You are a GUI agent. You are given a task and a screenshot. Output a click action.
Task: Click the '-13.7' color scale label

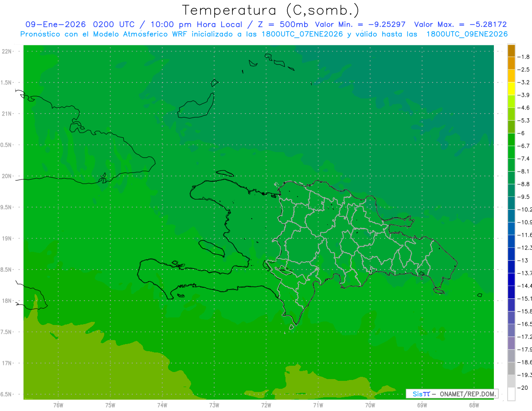pos(525,273)
